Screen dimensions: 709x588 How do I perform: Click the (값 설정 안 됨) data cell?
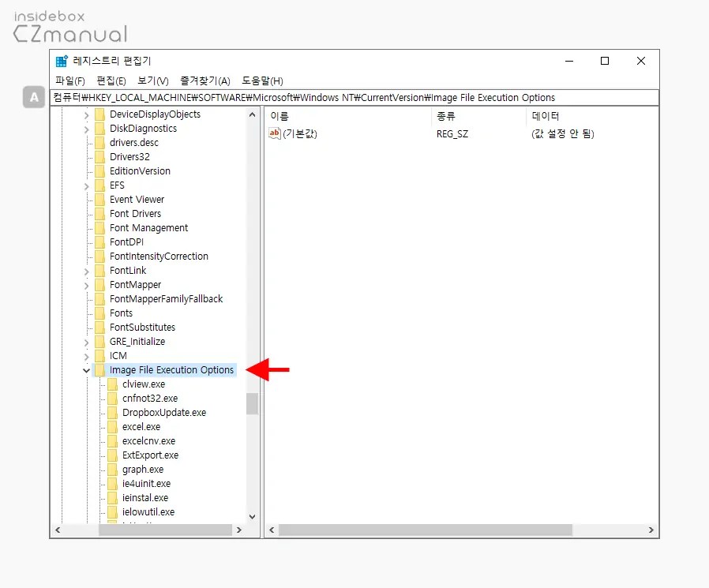point(562,134)
